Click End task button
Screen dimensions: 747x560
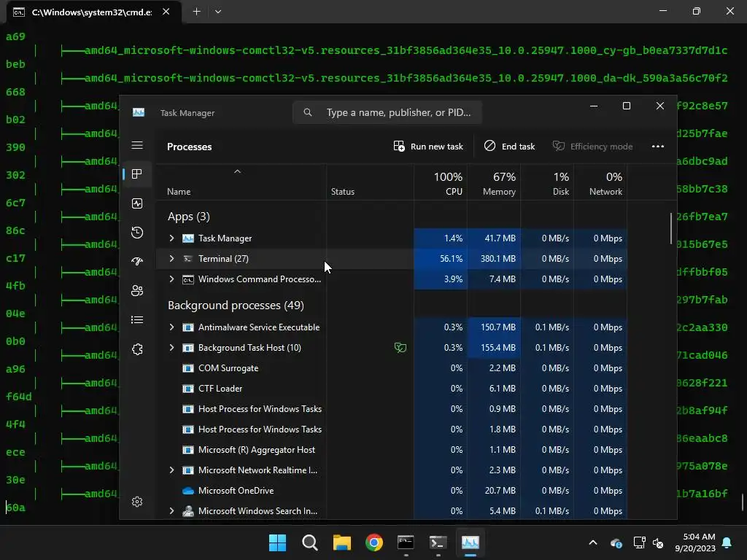tap(509, 147)
